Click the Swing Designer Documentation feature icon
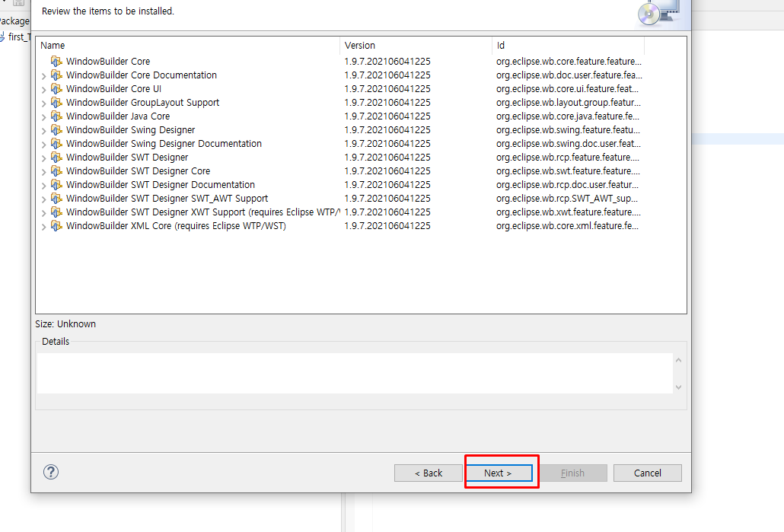Viewport: 784px width, 532px height. 56,144
